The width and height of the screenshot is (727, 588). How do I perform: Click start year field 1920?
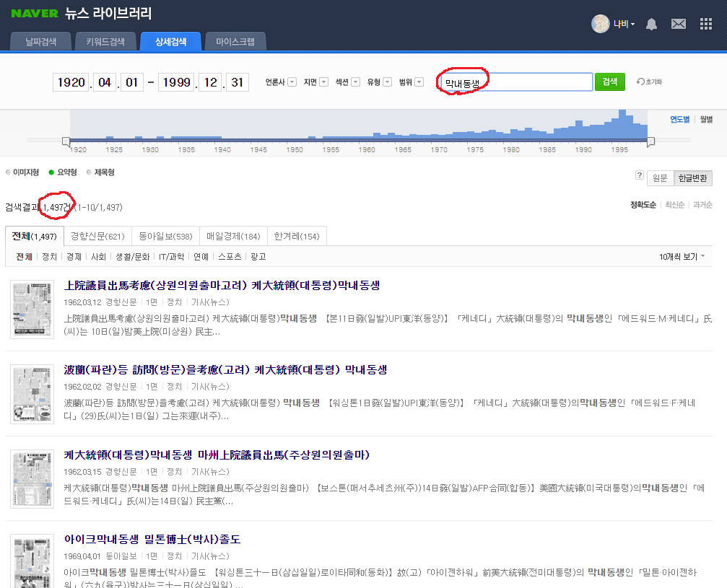(71, 82)
